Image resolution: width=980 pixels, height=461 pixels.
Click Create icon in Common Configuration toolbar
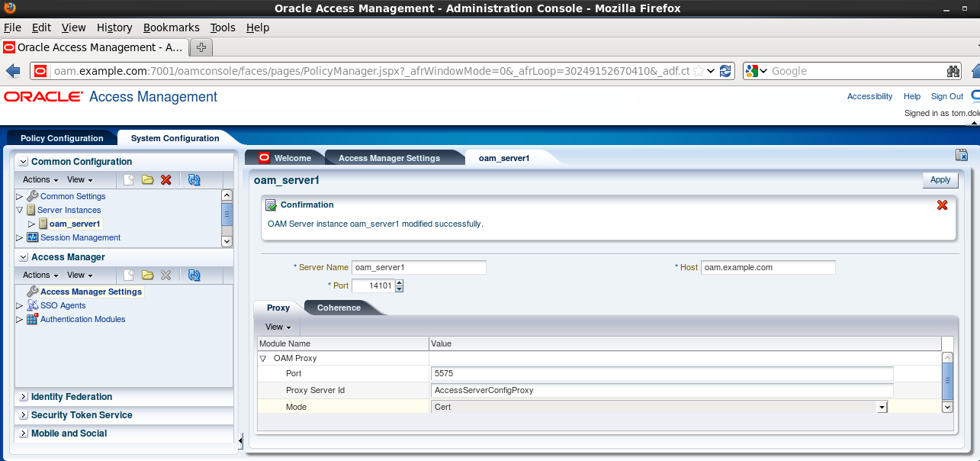pos(130,180)
